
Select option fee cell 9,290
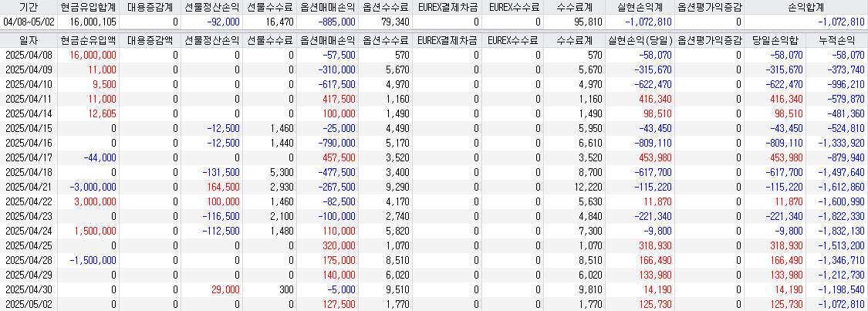[x=385, y=187]
